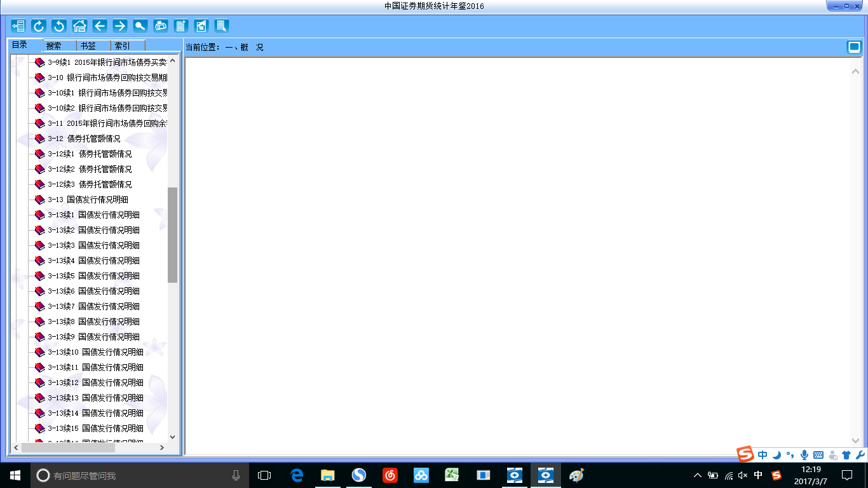Launch Microsoft Edge from the taskbar
The width and height of the screenshot is (868, 488).
[x=297, y=475]
